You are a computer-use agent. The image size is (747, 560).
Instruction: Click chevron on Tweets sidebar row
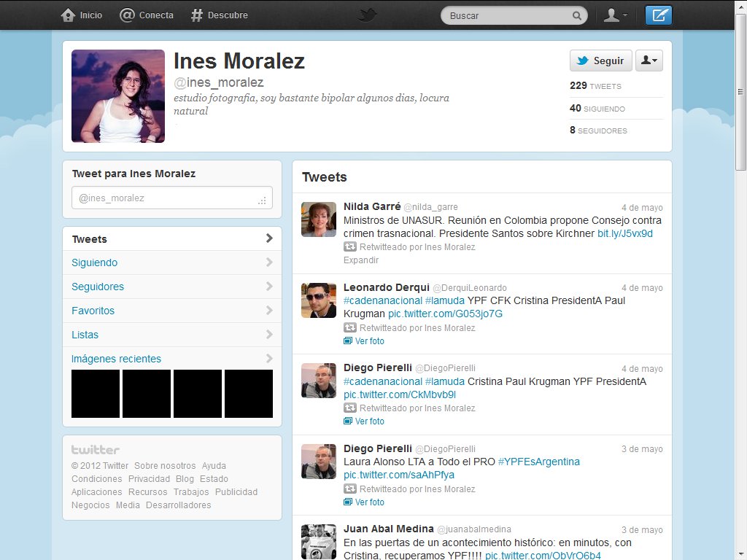(269, 238)
